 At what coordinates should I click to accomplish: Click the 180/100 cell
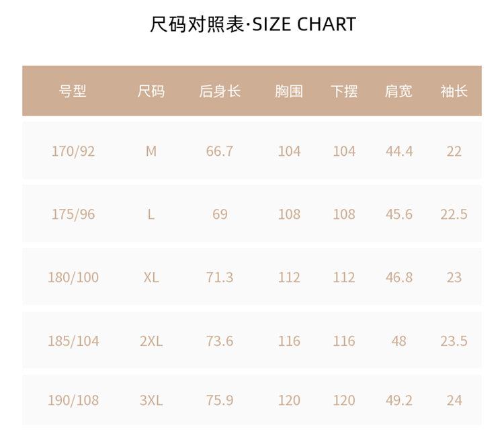73,277
